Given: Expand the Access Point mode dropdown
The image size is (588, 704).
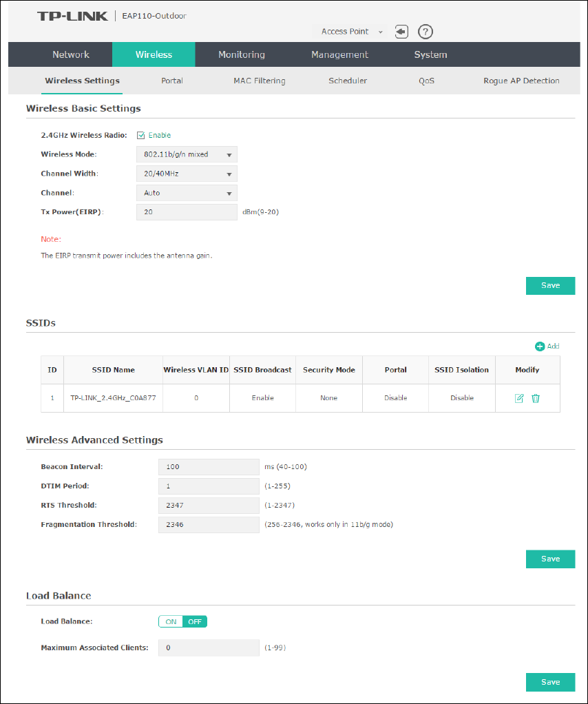Looking at the screenshot, I should tap(352, 32).
